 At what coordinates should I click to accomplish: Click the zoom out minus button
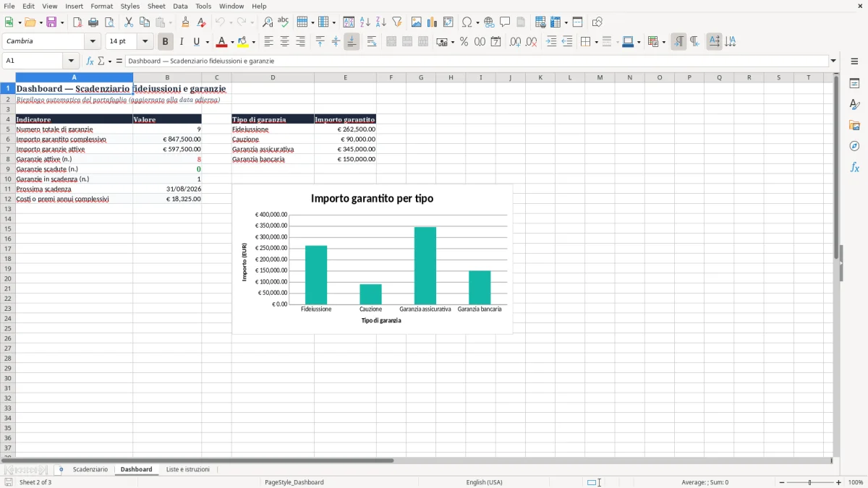point(781,482)
